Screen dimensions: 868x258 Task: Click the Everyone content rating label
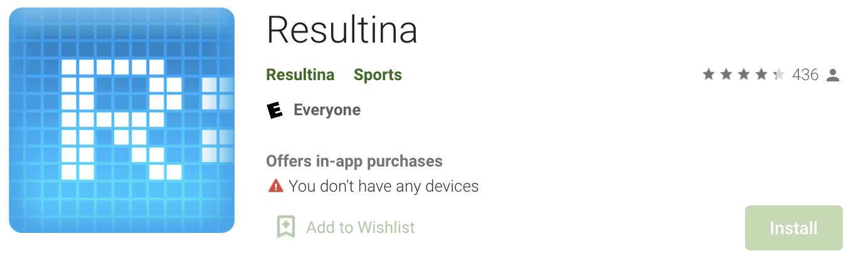[x=327, y=110]
